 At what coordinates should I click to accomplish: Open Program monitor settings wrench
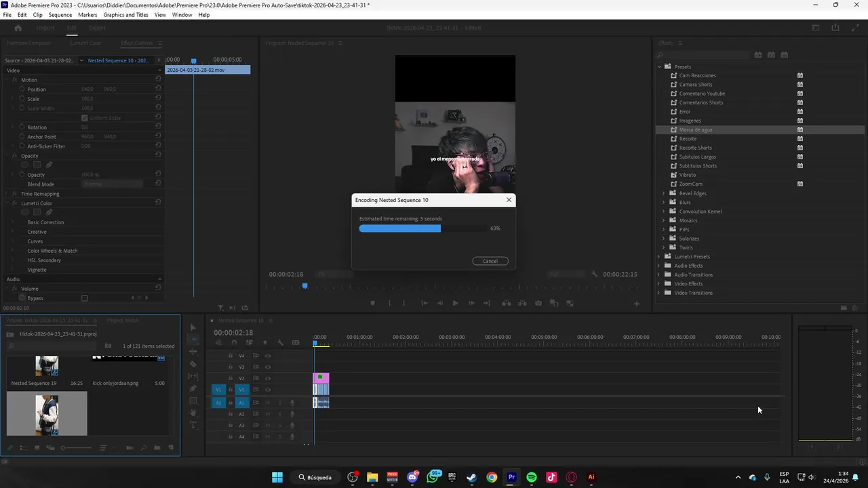click(595, 274)
